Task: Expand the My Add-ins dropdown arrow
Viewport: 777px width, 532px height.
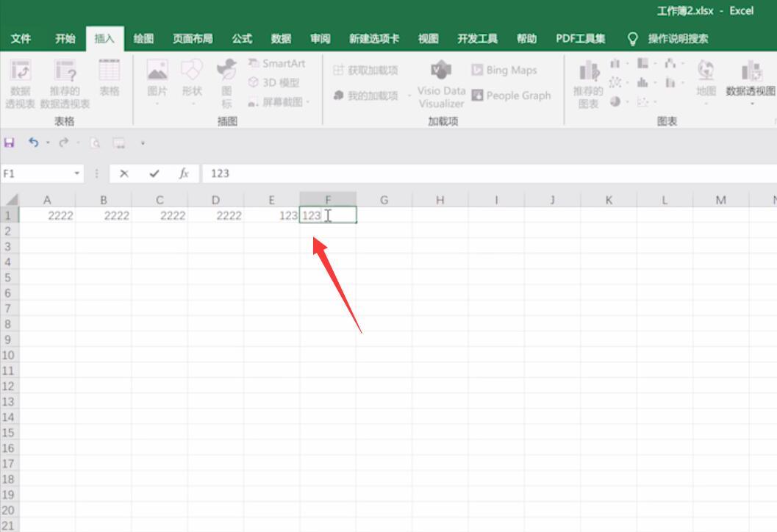Action: pos(409,95)
